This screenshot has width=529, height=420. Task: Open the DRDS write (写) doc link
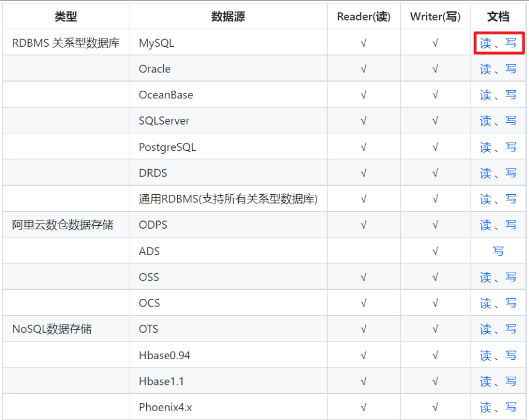511,173
